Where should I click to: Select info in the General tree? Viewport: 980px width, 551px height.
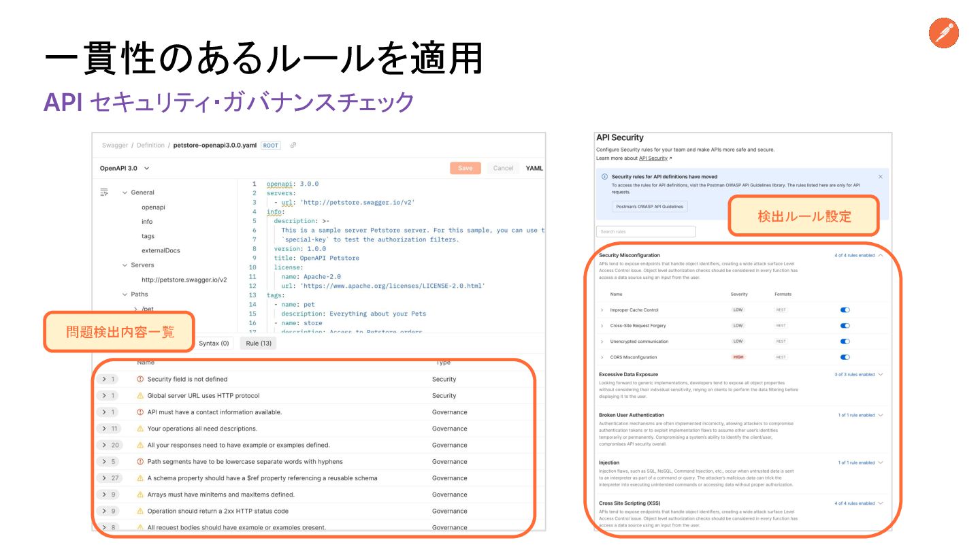(147, 222)
